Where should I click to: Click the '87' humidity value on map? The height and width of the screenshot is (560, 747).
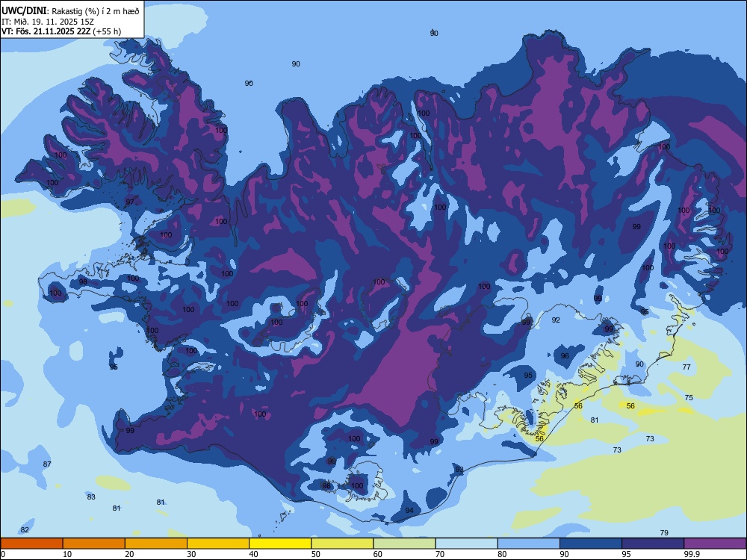[x=47, y=464]
